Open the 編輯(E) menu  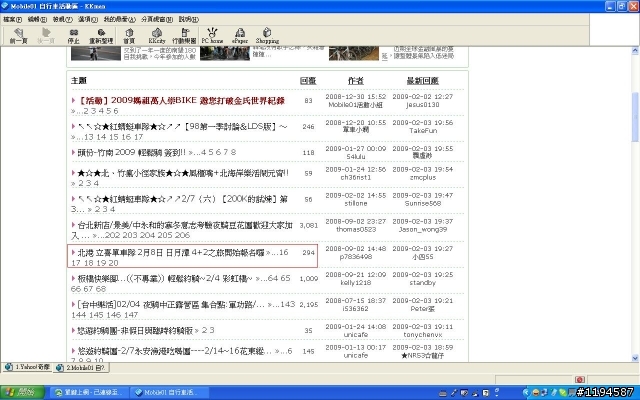tap(37, 19)
